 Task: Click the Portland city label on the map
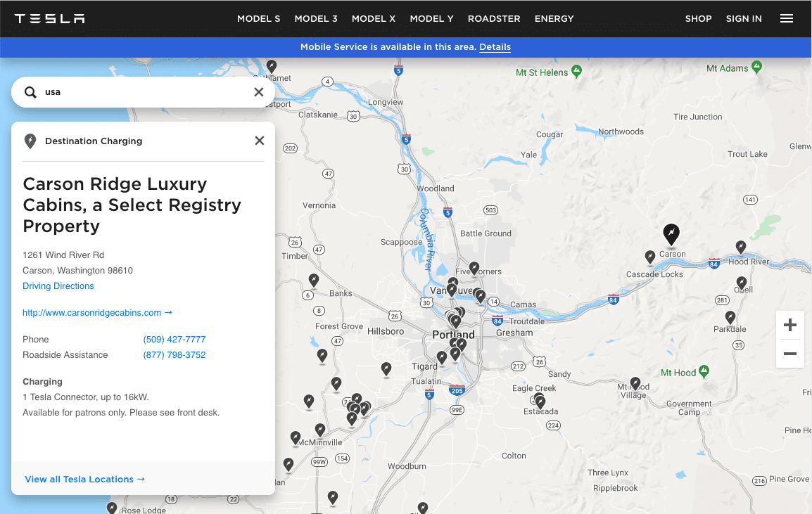(x=453, y=335)
